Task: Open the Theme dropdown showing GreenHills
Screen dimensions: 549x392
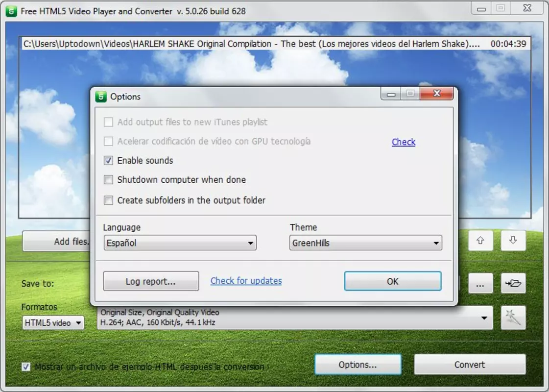Action: [x=365, y=243]
